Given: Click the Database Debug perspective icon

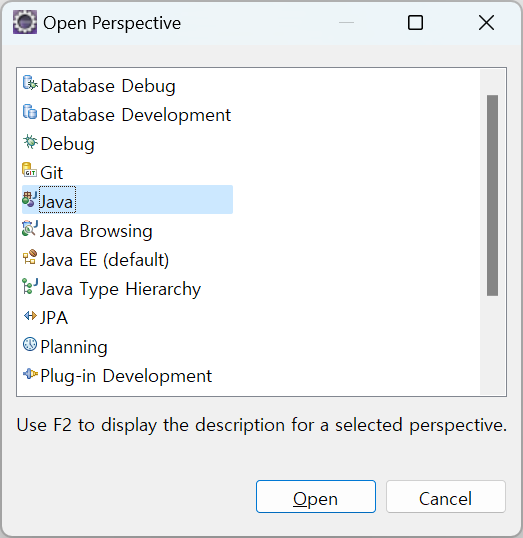Looking at the screenshot, I should pos(30,83).
